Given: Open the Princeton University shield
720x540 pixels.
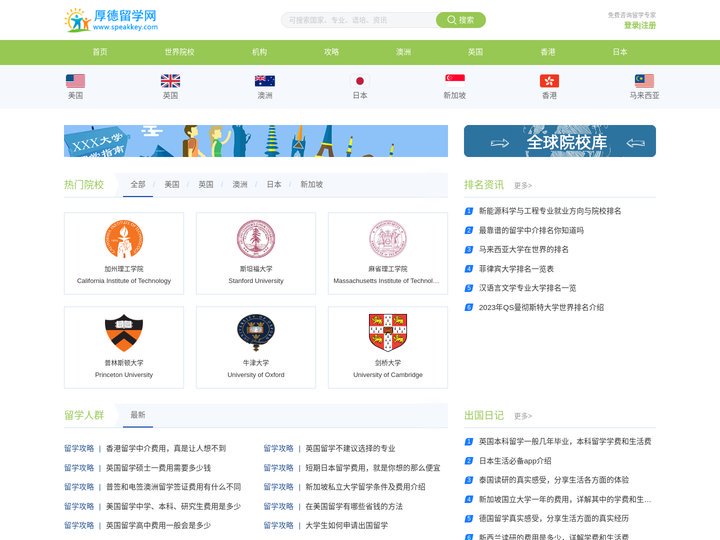Looking at the screenshot, I should coord(124,333).
